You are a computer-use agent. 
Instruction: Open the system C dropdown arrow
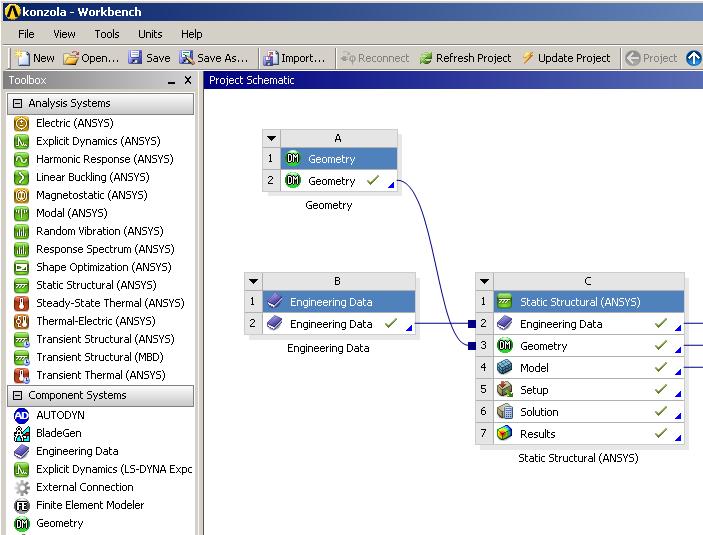(484, 282)
